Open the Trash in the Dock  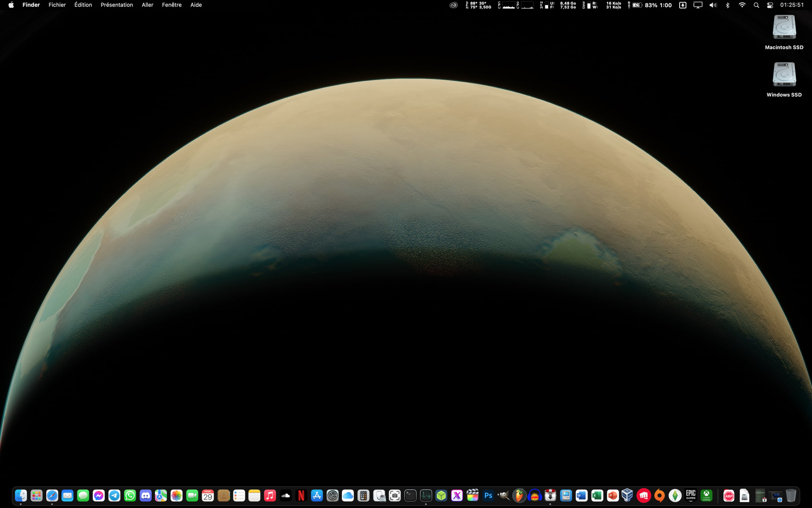[791, 495]
